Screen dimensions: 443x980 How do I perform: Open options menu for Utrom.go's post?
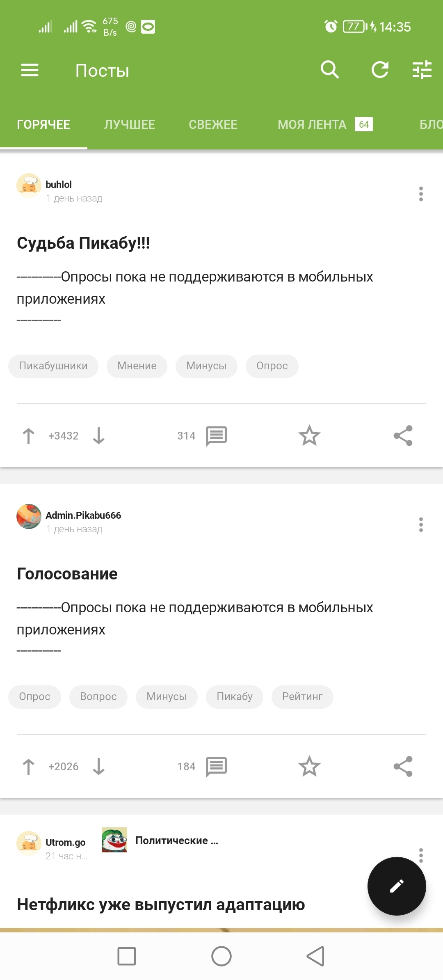tap(421, 853)
